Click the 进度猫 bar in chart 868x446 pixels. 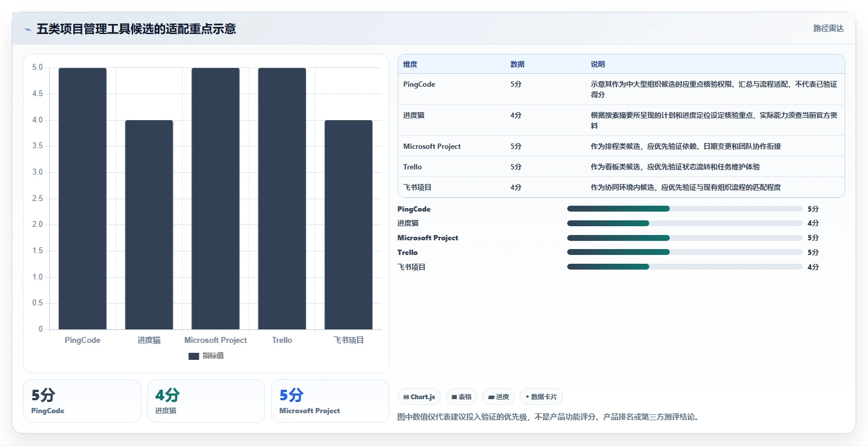tap(149, 224)
